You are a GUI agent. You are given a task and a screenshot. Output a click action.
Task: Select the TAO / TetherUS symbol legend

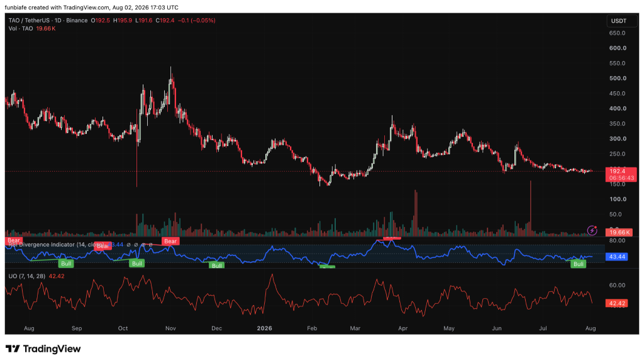click(x=48, y=21)
